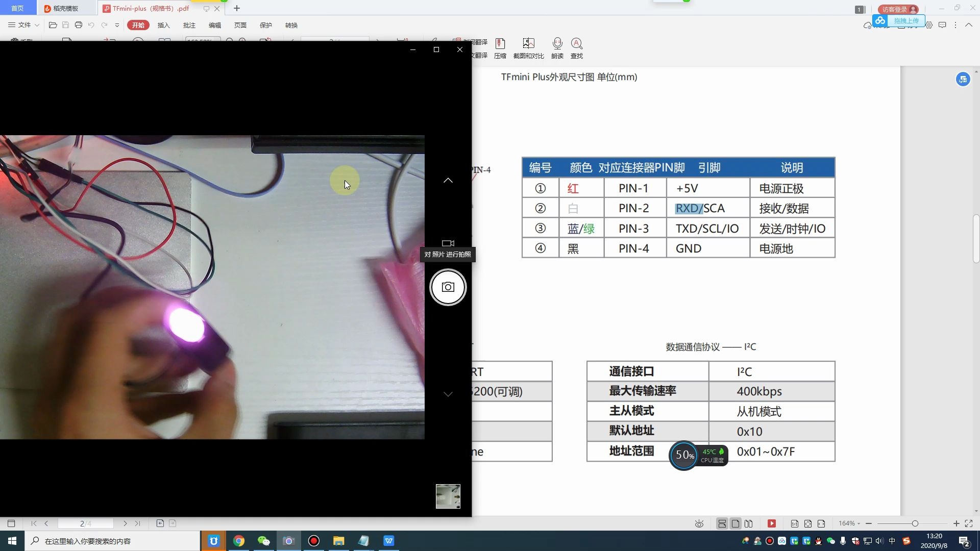Open the 编辑 ribbon tab
The image size is (980, 551).
click(214, 25)
